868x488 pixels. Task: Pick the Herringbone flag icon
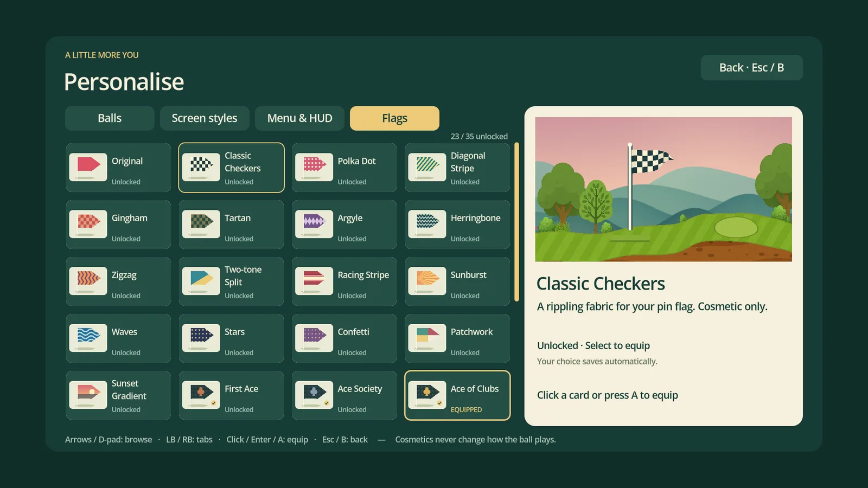click(427, 224)
